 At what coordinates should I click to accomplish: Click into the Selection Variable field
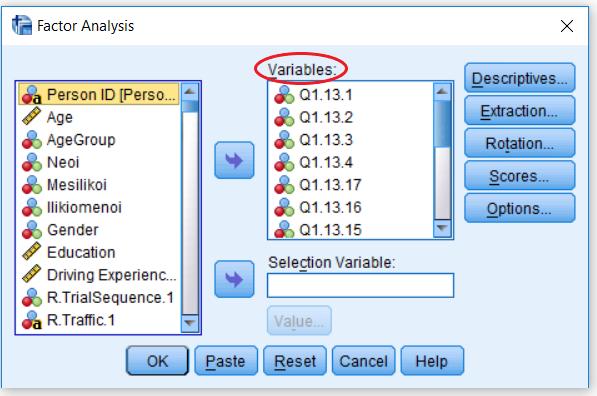point(361,285)
